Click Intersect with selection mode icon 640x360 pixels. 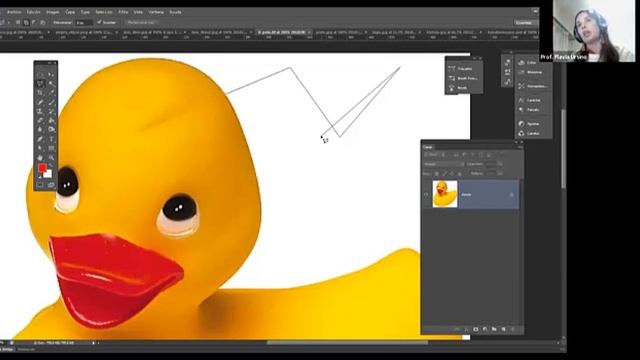42,22
